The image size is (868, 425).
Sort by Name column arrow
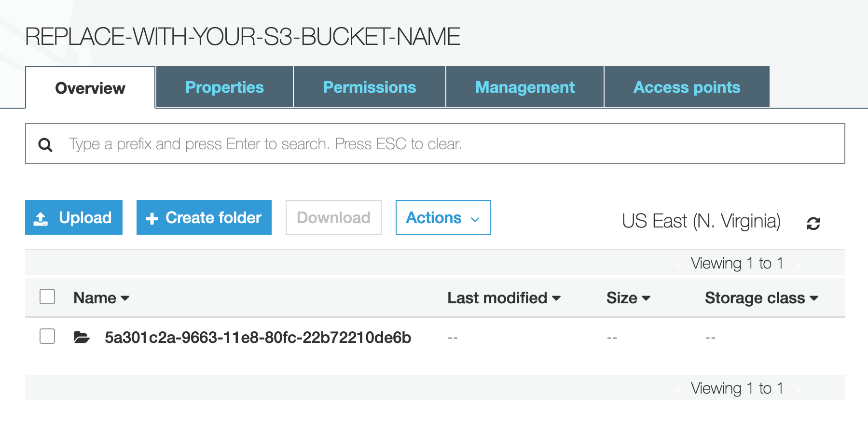pyautogui.click(x=125, y=298)
